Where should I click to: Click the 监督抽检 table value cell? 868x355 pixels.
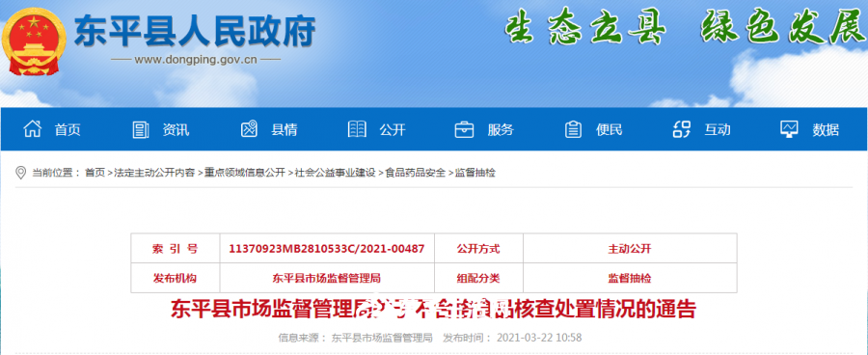[630, 278]
